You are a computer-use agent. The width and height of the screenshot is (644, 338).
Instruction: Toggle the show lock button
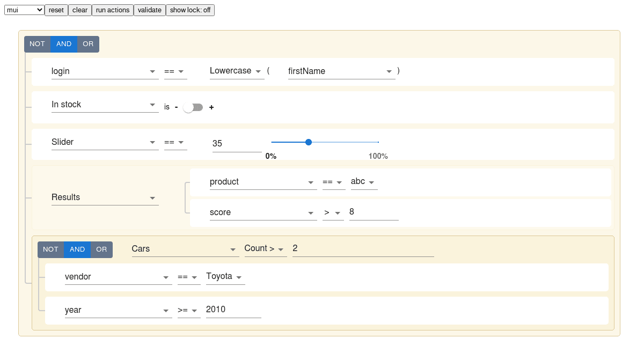tap(190, 10)
